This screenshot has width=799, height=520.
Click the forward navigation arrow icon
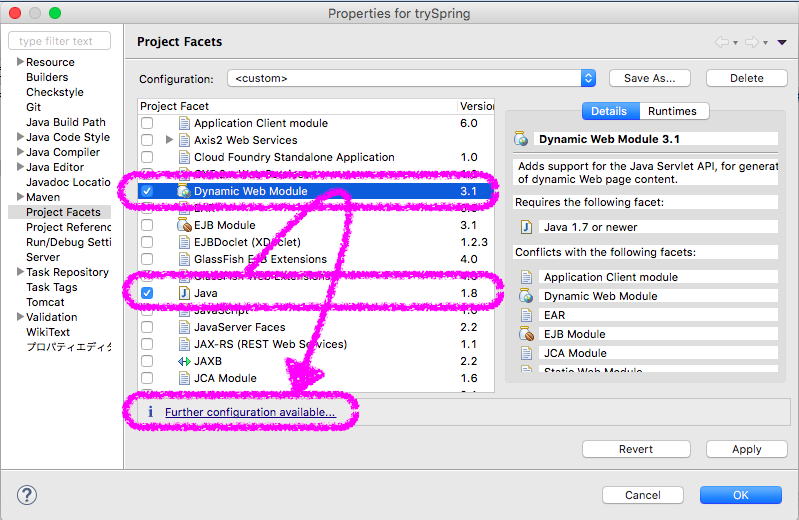coord(752,42)
